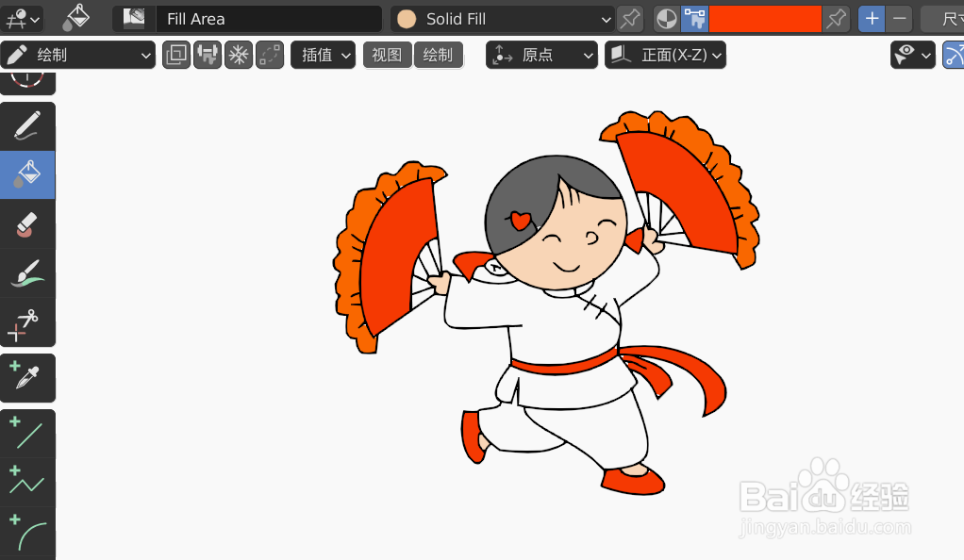
Task: Select the Arc primitive tool
Action: (27, 533)
